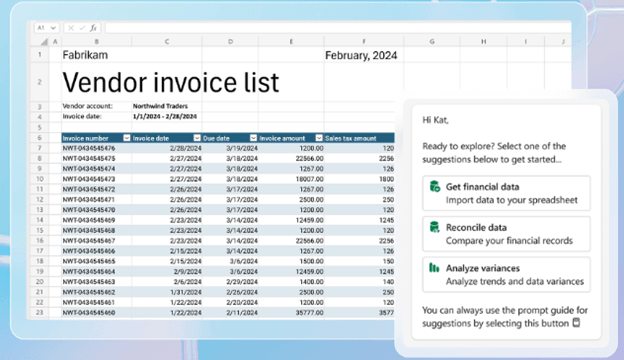Click invoice number NWT-0434545476
This screenshot has width=624, height=360.
coord(89,148)
